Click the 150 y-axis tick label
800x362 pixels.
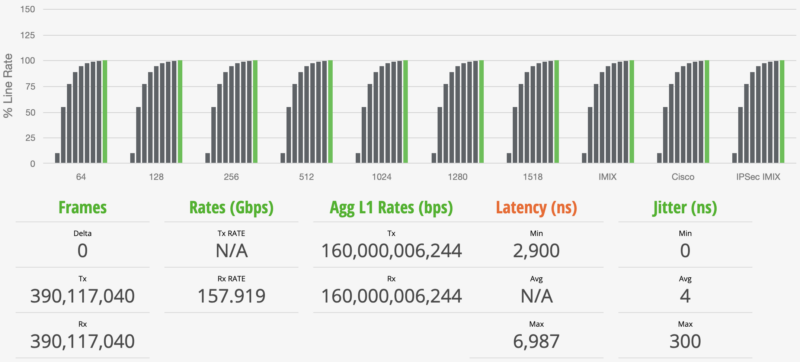[28, 10]
